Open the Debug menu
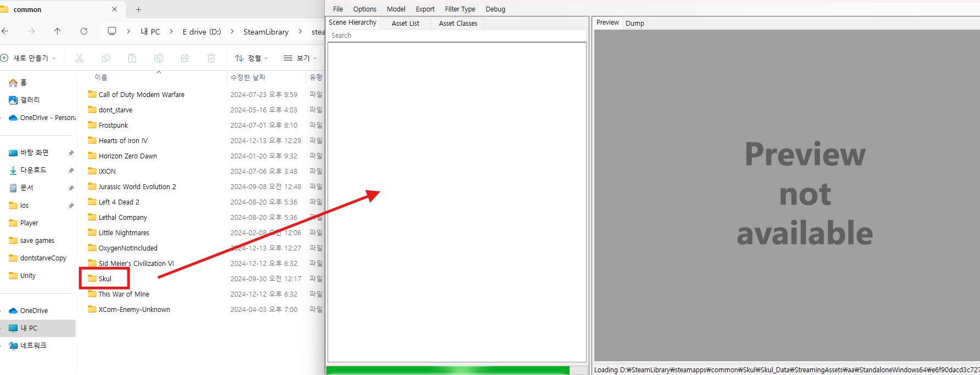 (495, 9)
